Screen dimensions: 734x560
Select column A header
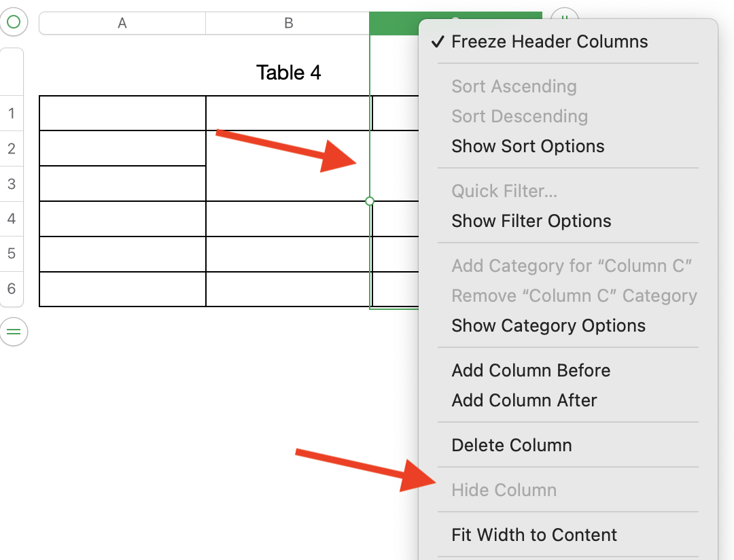pos(122,23)
